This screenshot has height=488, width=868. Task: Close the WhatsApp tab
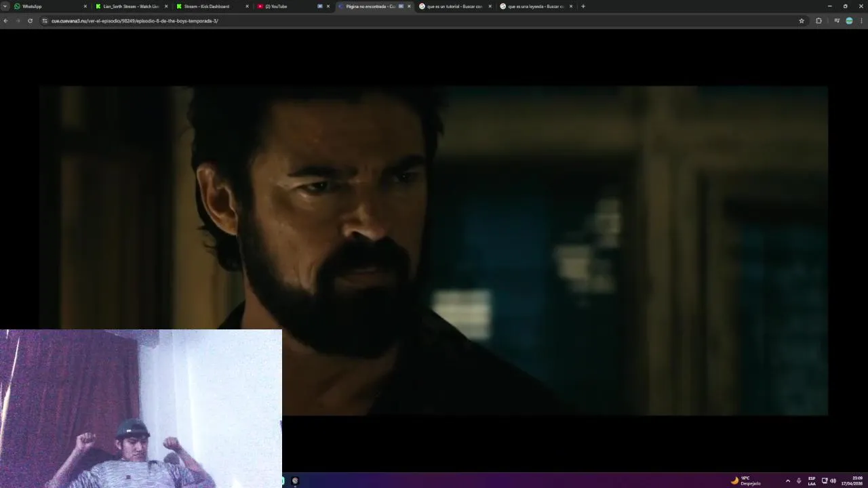(85, 6)
